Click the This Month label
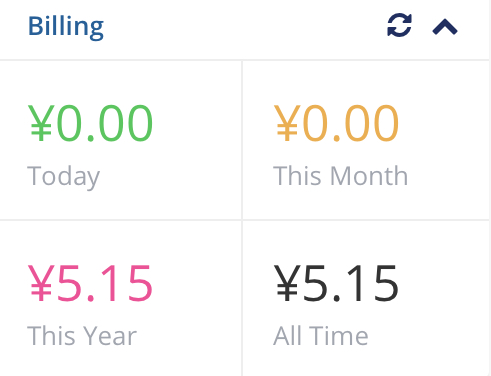Screen dimensions: 491x376 (340, 176)
